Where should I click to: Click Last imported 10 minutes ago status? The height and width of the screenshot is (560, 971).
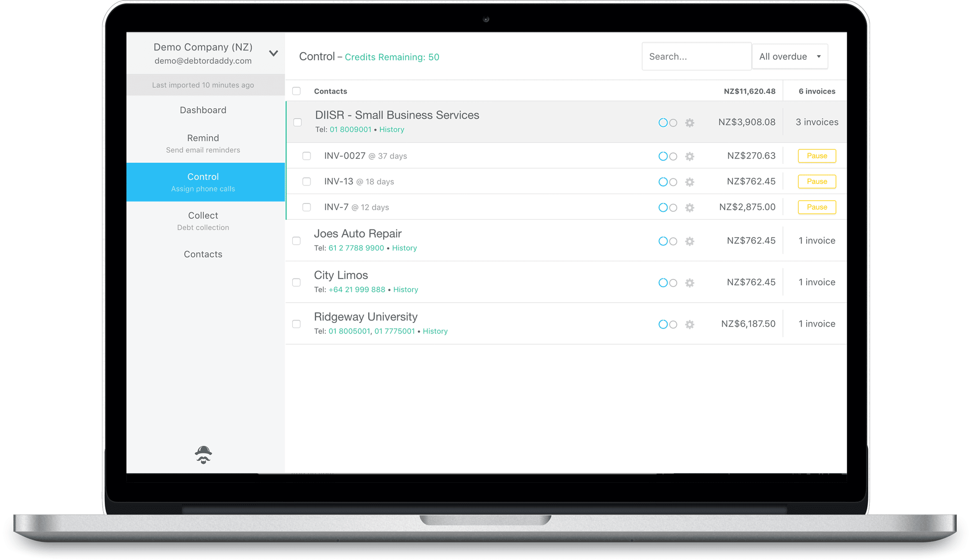click(203, 85)
